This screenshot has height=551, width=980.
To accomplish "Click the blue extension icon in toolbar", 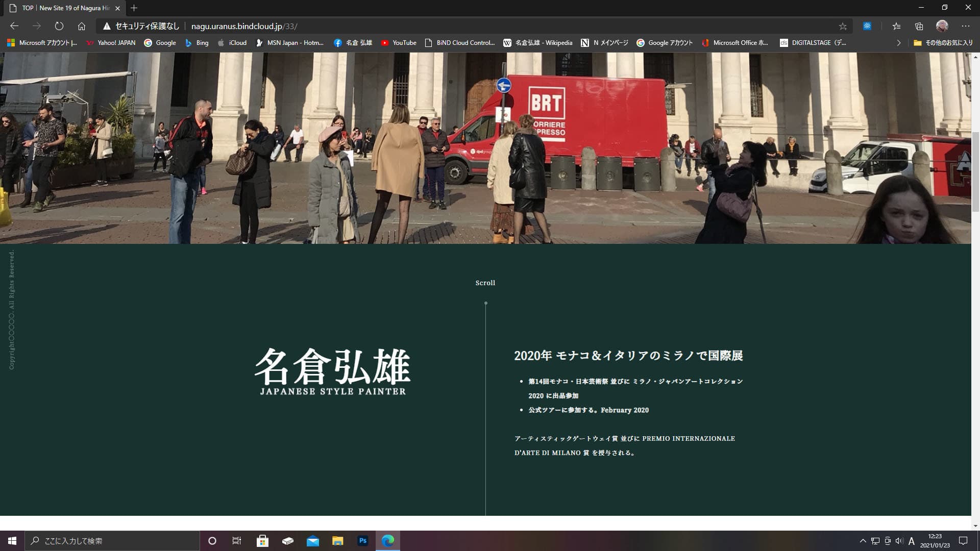I will click(867, 26).
